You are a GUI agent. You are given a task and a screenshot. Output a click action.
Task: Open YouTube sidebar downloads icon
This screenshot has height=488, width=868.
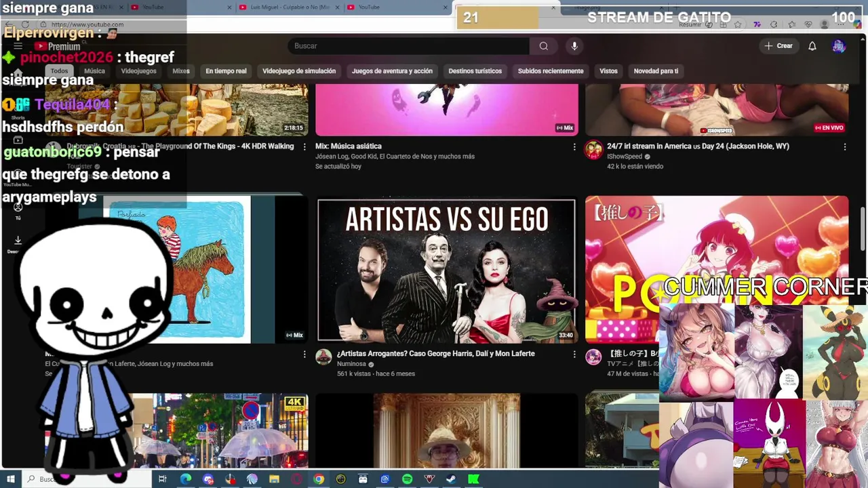pyautogui.click(x=18, y=240)
